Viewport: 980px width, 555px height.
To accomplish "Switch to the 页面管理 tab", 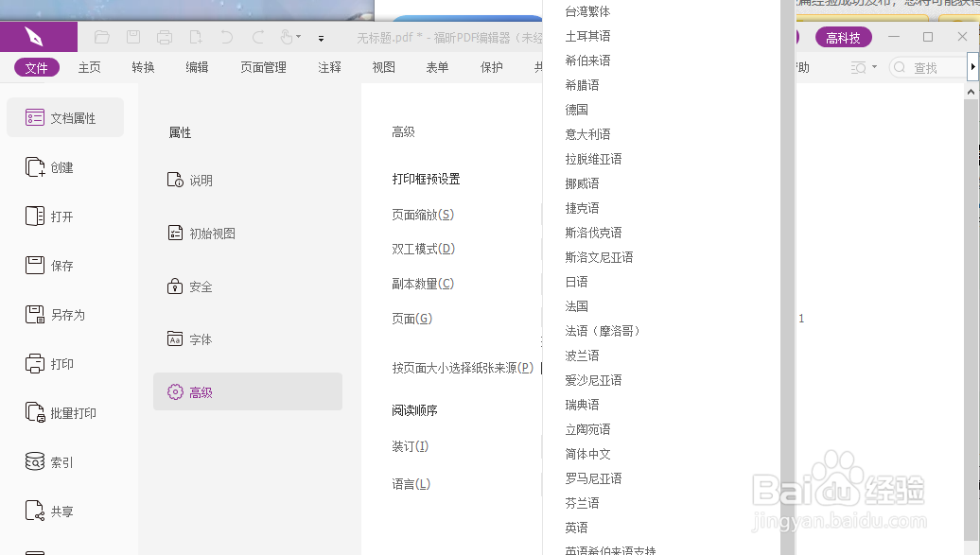I will click(x=263, y=67).
